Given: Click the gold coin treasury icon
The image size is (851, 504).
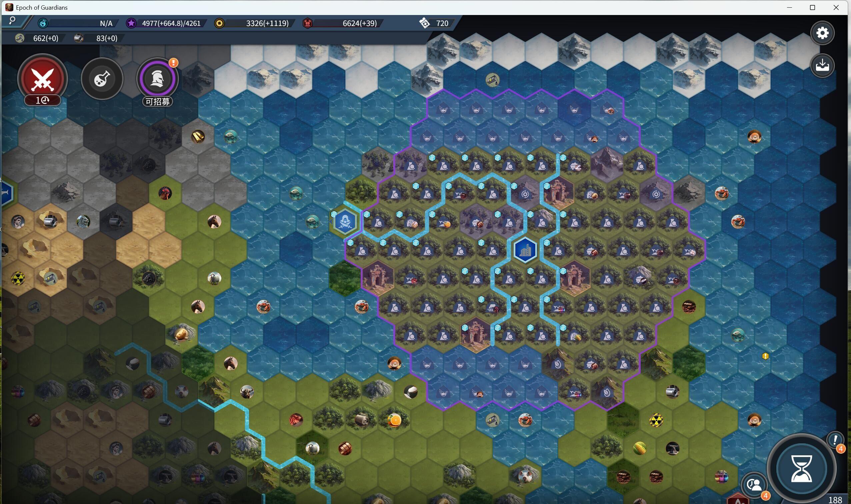Looking at the screenshot, I should pyautogui.click(x=220, y=23).
